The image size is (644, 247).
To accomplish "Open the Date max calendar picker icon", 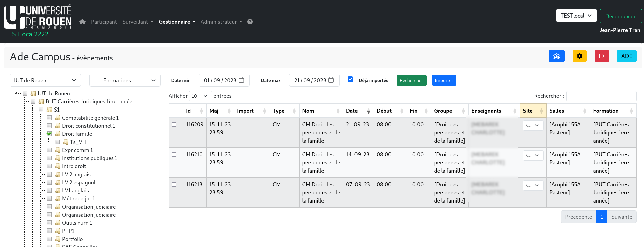I will point(331,80).
